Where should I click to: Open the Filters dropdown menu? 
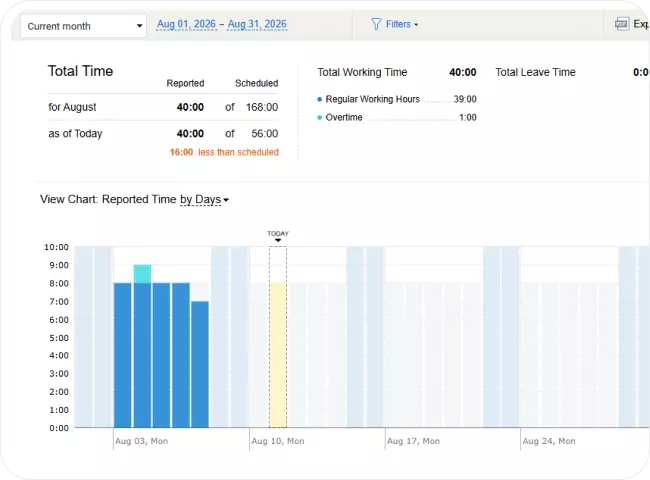pyautogui.click(x=402, y=24)
